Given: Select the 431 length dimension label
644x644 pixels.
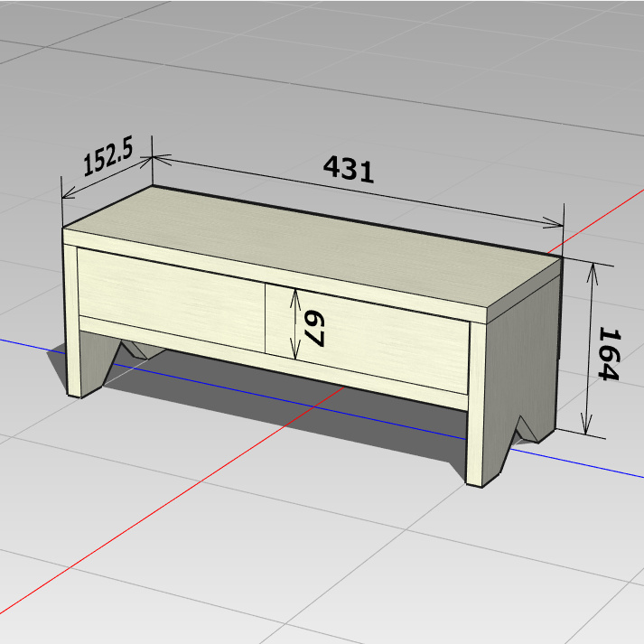Looking at the screenshot, I should coord(348,169).
